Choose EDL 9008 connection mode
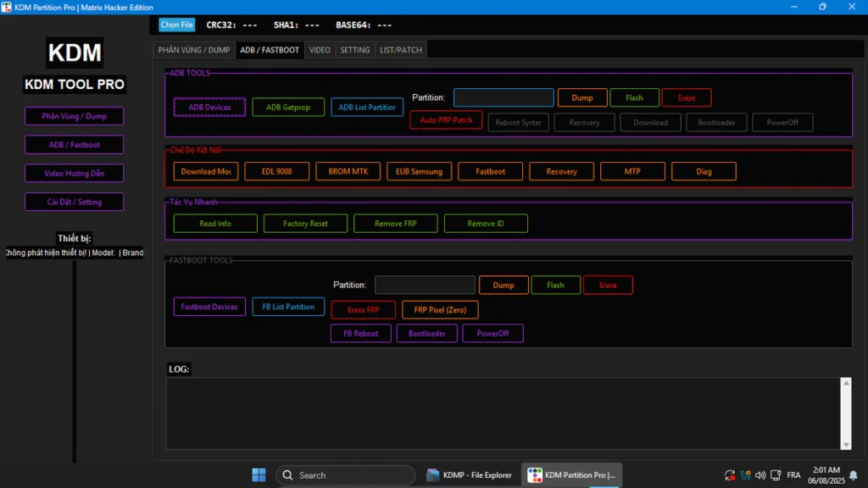868x488 pixels. click(x=276, y=171)
